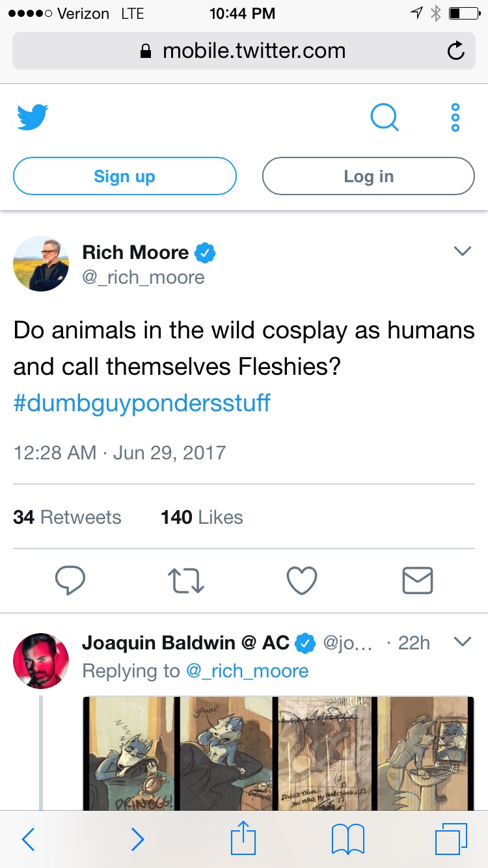
Task: Open Twitter search magnifier
Action: pos(384,118)
